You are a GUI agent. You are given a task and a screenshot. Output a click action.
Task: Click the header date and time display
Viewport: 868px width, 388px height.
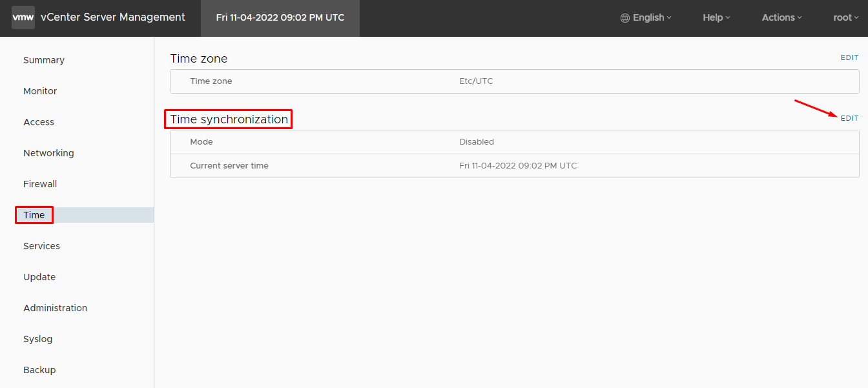point(280,17)
